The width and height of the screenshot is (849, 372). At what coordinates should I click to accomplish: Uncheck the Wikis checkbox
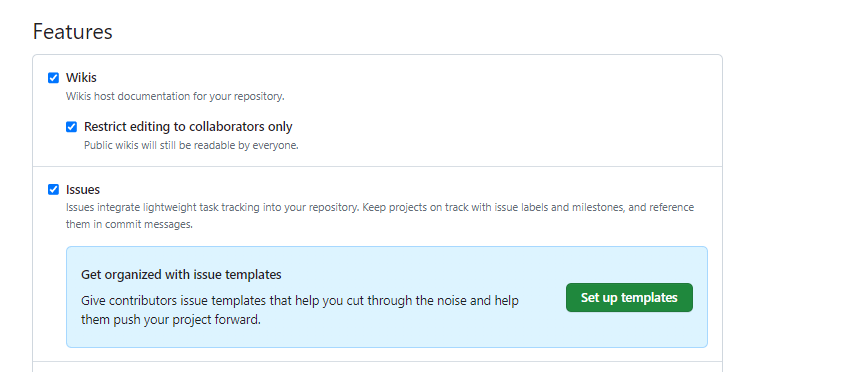point(53,78)
